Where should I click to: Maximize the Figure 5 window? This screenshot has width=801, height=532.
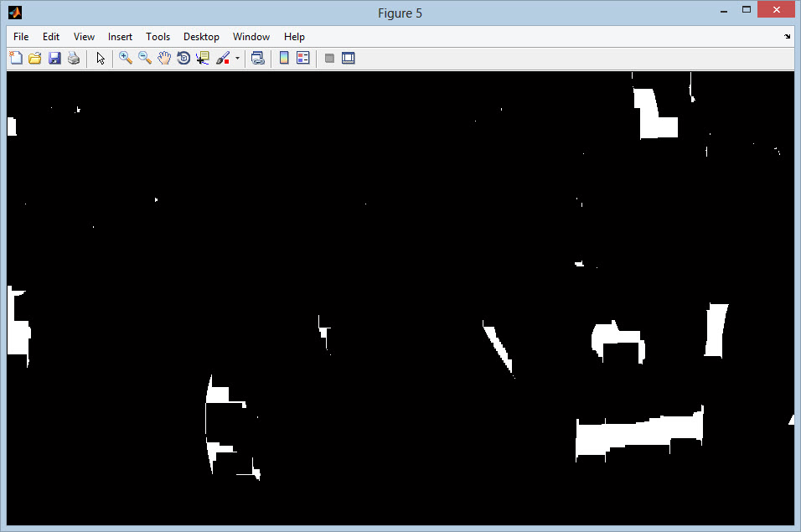click(747, 10)
